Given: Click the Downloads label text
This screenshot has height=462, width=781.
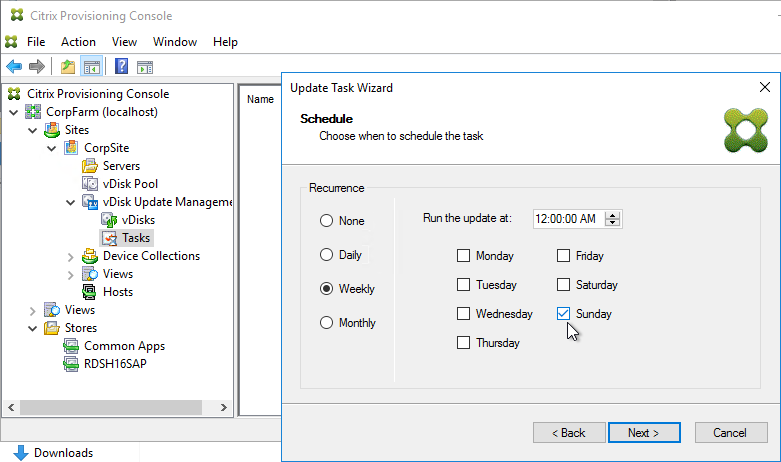Looking at the screenshot, I should click(x=63, y=453).
